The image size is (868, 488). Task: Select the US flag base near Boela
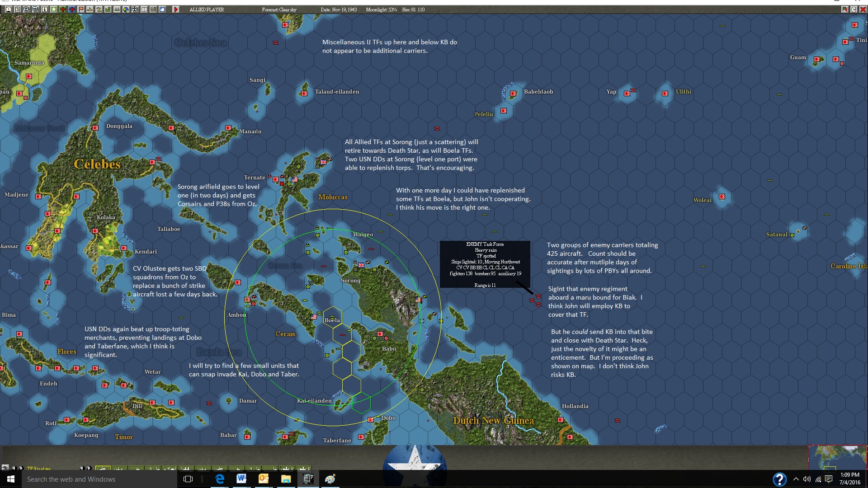pyautogui.click(x=314, y=317)
